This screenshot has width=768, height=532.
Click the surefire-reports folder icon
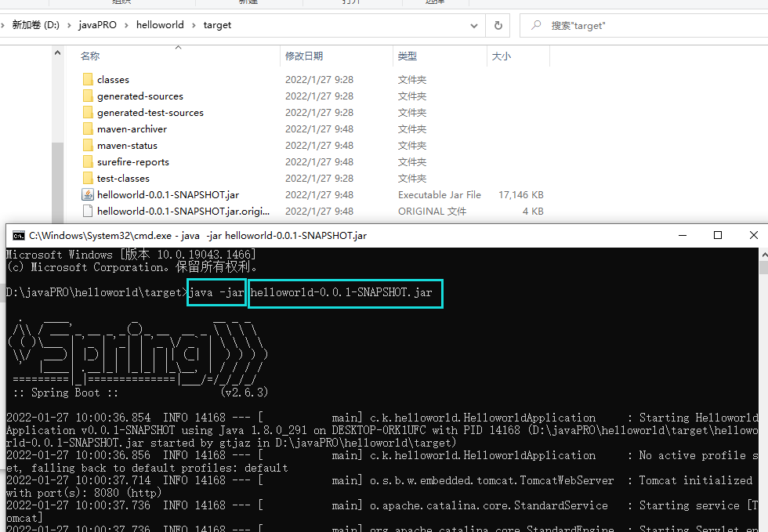point(88,161)
